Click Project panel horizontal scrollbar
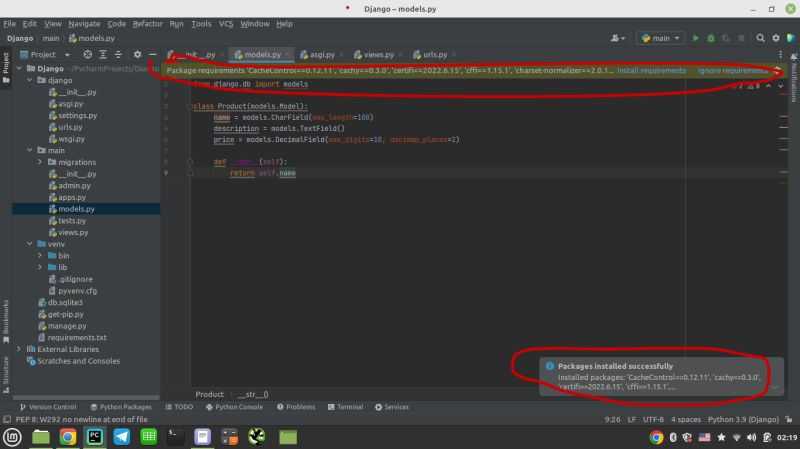Viewport: 800px width, 449px height. click(86, 397)
